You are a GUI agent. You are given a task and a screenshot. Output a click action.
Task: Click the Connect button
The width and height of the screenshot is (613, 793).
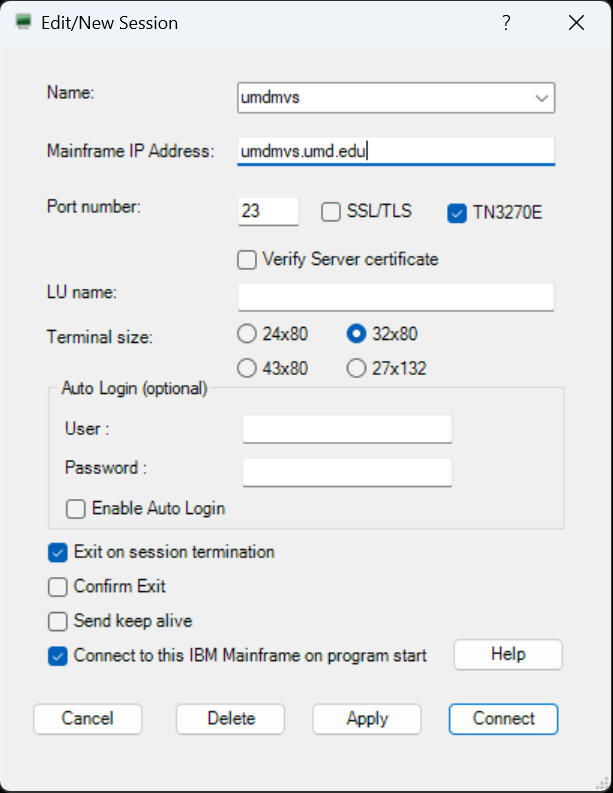[503, 719]
